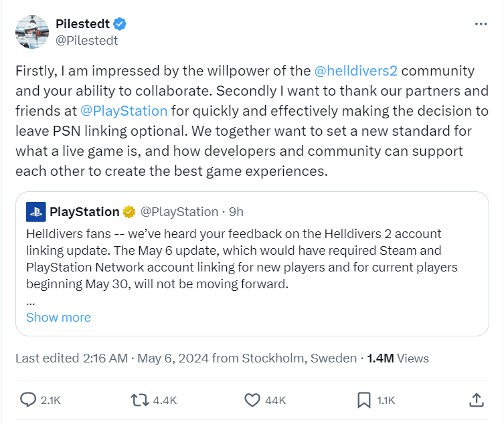
Task: Click the PlayStation logo avatar
Action: pos(35,212)
